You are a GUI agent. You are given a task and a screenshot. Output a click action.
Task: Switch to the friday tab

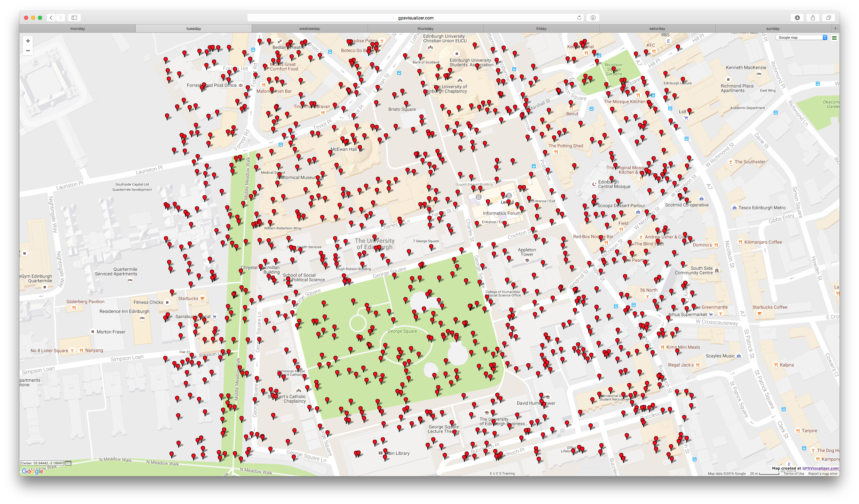pos(541,29)
